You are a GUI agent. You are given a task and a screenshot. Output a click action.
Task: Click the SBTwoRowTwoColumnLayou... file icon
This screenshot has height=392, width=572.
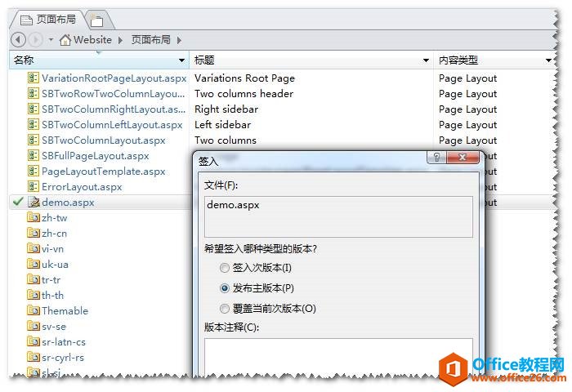pos(34,93)
